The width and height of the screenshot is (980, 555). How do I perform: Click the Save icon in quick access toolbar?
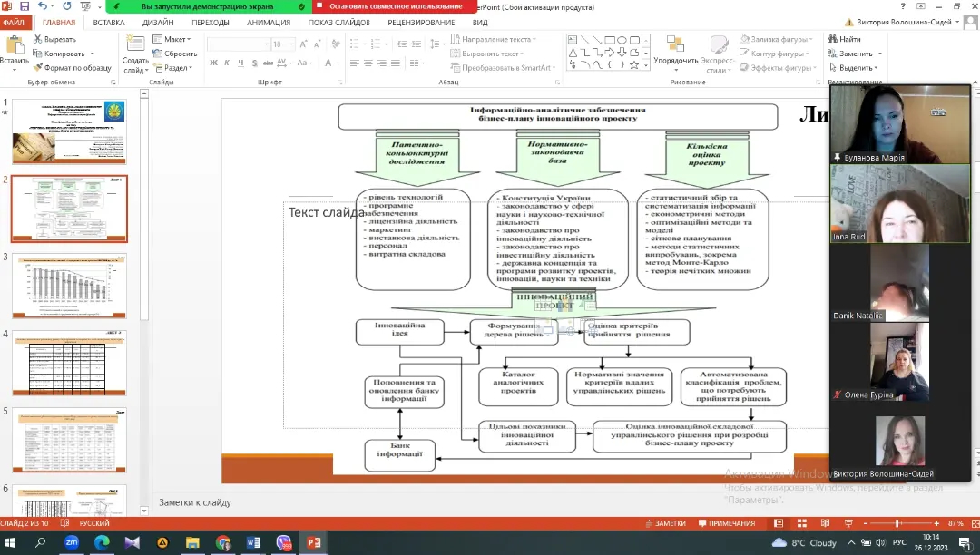(24, 6)
